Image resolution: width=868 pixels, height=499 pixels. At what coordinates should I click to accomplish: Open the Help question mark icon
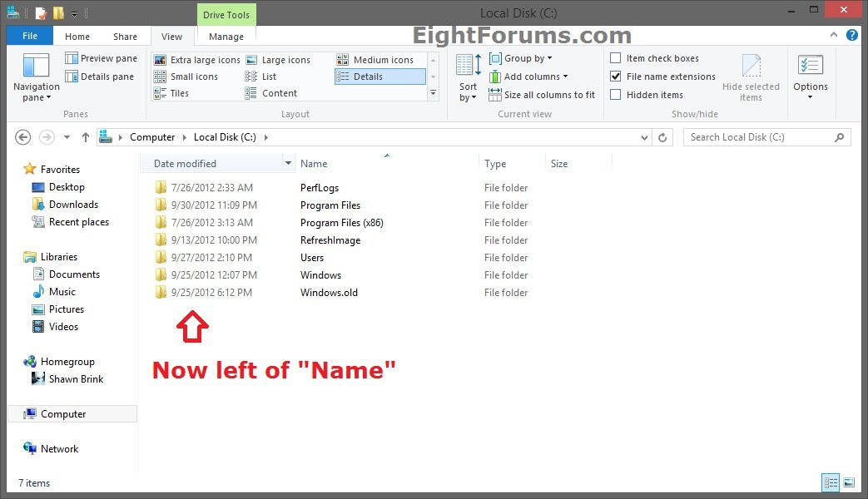[852, 36]
